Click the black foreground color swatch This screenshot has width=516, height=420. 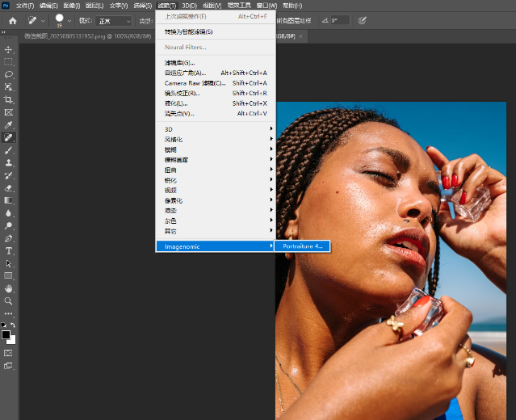6,334
